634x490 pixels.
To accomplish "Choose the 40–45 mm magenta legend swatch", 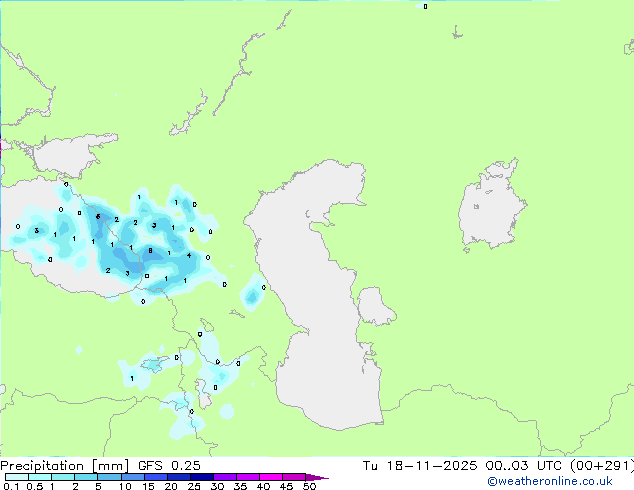I will point(271,477).
